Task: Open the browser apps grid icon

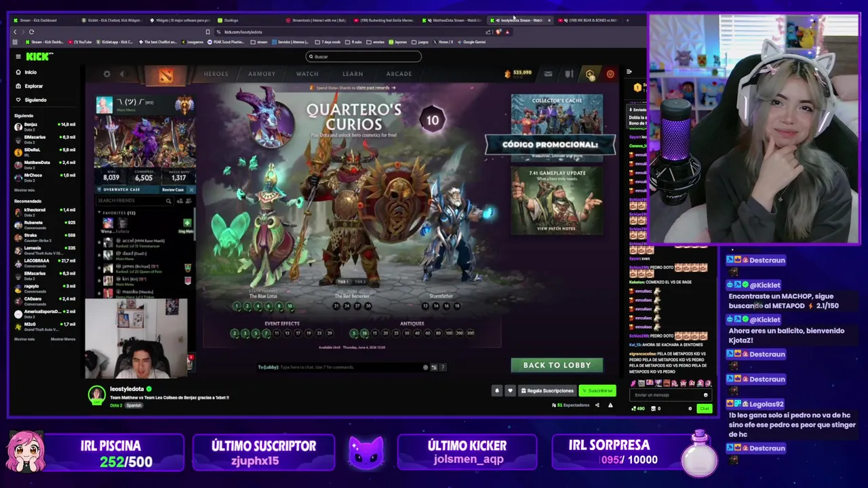Action: (x=15, y=42)
